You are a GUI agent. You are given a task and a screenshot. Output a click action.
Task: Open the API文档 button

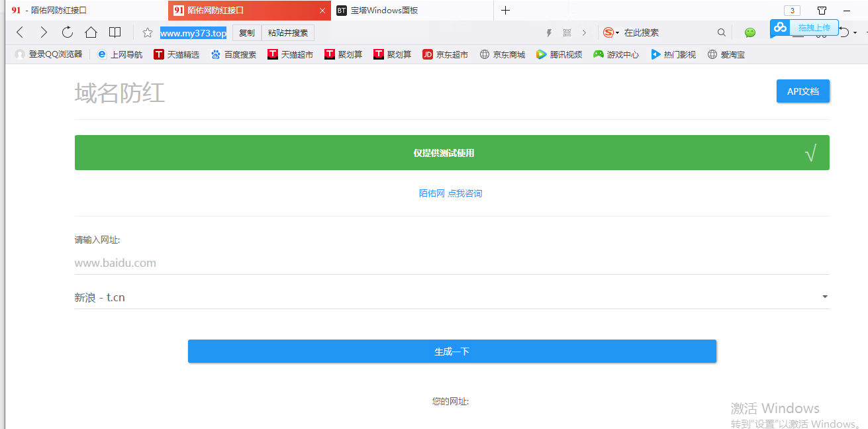point(802,91)
